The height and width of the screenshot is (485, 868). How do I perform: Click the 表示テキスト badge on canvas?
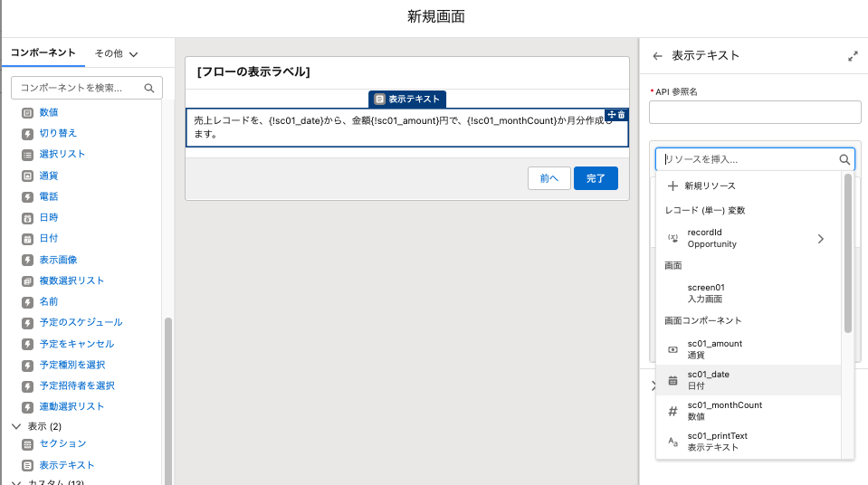(407, 100)
